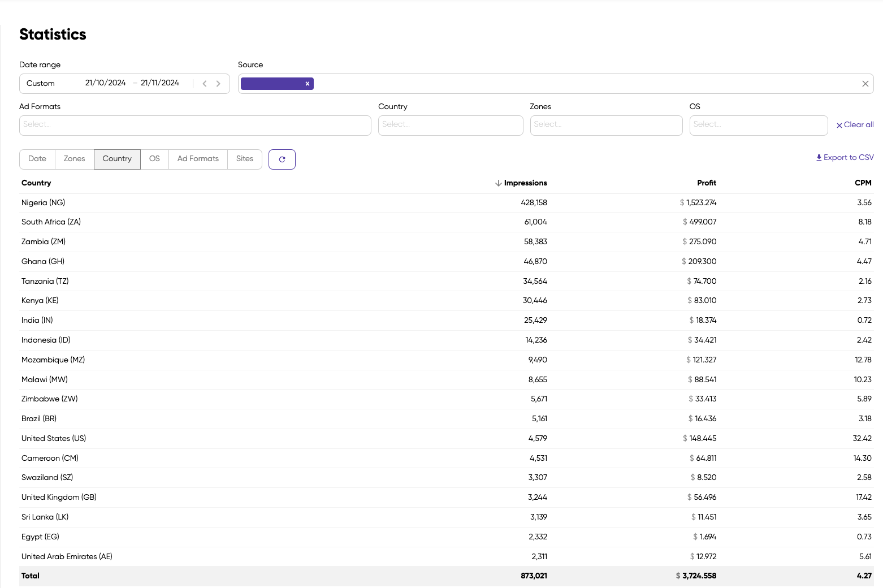This screenshot has width=883, height=588.
Task: Go to previous date range arrow
Action: [x=205, y=84]
